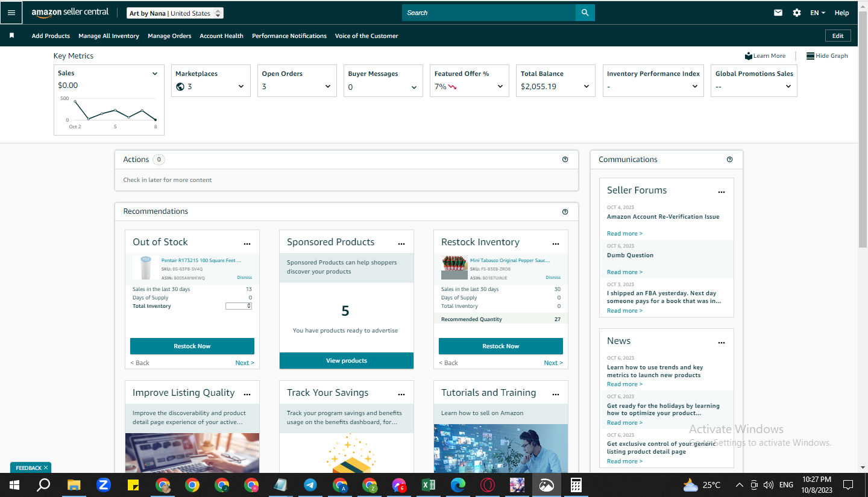The width and height of the screenshot is (868, 497).
Task: Close the Feedback tab with its X
Action: (x=46, y=467)
